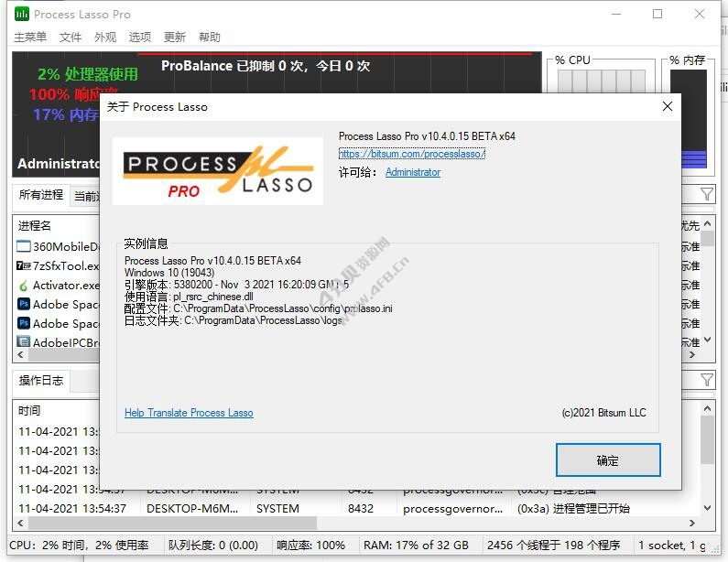Switch to the 所有进程 tab
The height and width of the screenshot is (562, 728).
coord(41,195)
